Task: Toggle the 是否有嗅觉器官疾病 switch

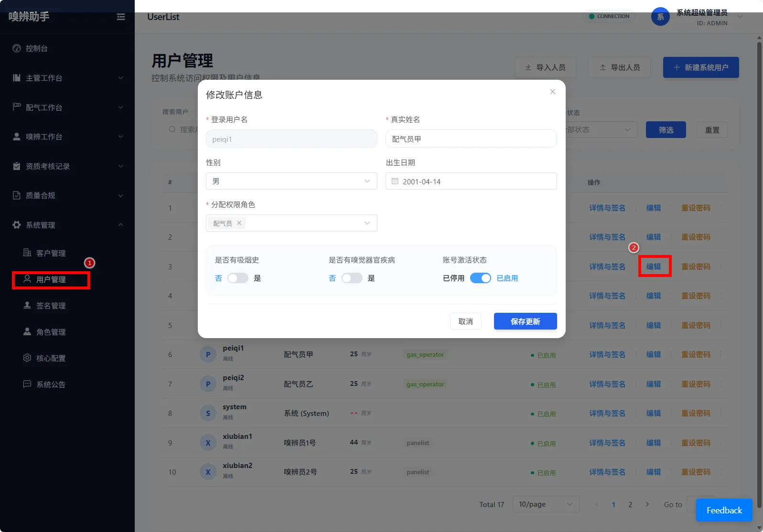Action: click(352, 278)
